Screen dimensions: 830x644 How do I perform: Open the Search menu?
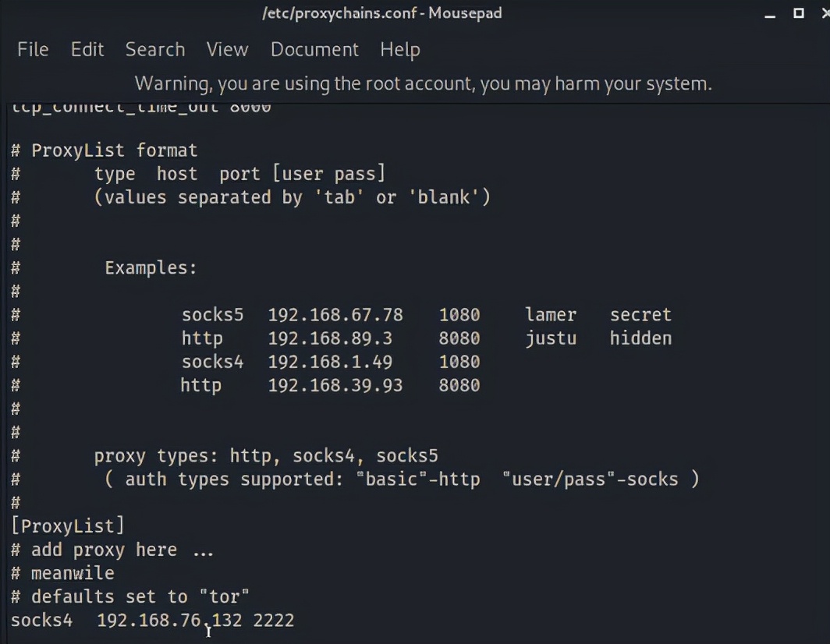point(155,49)
